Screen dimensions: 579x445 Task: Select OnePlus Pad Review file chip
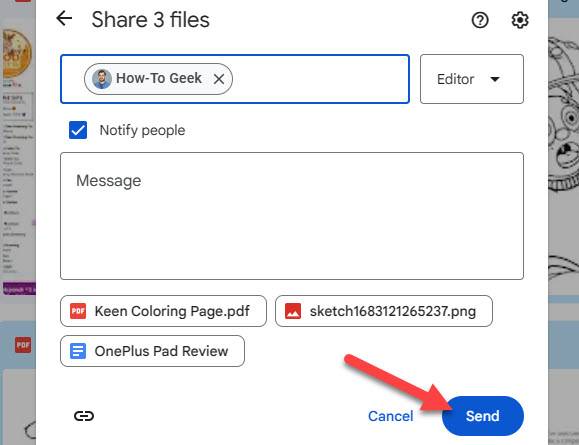tap(152, 351)
